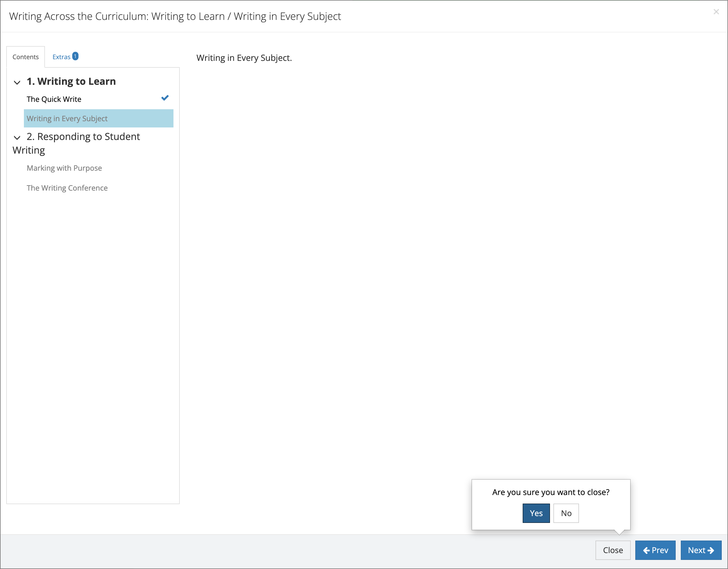Click the Extras notification badge
The height and width of the screenshot is (569, 728).
[x=75, y=56]
